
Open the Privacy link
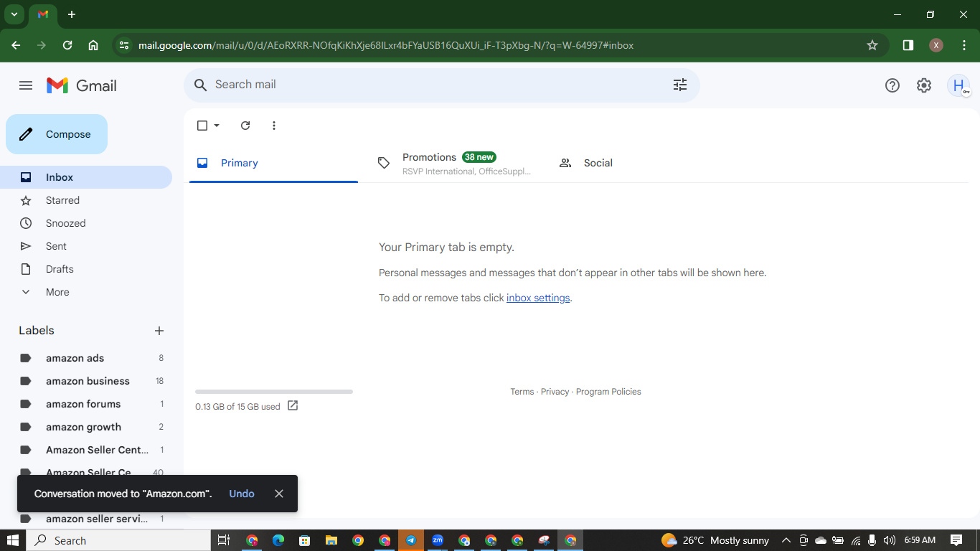point(555,392)
